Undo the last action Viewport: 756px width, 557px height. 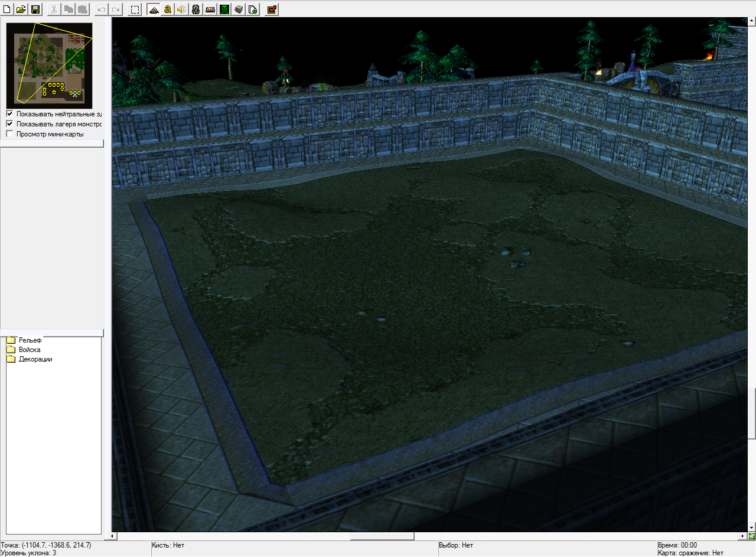[x=101, y=9]
